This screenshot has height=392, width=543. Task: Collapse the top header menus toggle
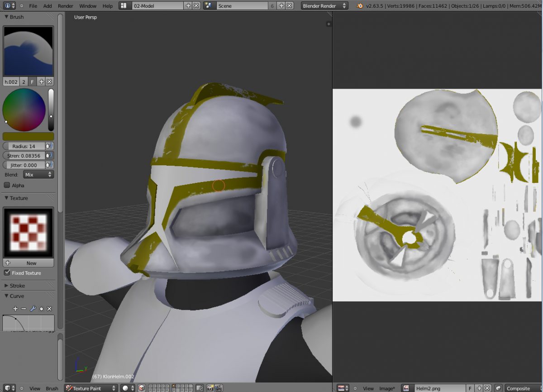point(22,6)
